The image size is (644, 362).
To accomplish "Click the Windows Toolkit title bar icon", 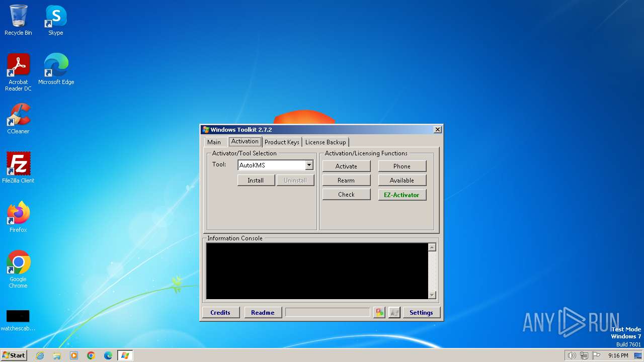I will point(206,130).
